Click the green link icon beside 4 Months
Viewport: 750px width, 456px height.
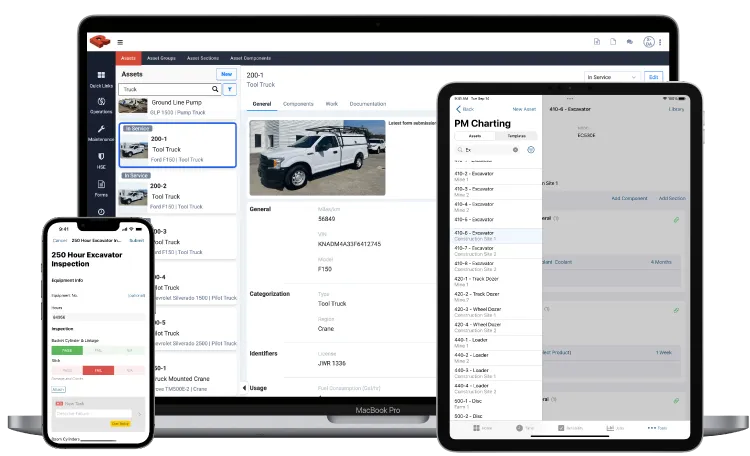(676, 220)
